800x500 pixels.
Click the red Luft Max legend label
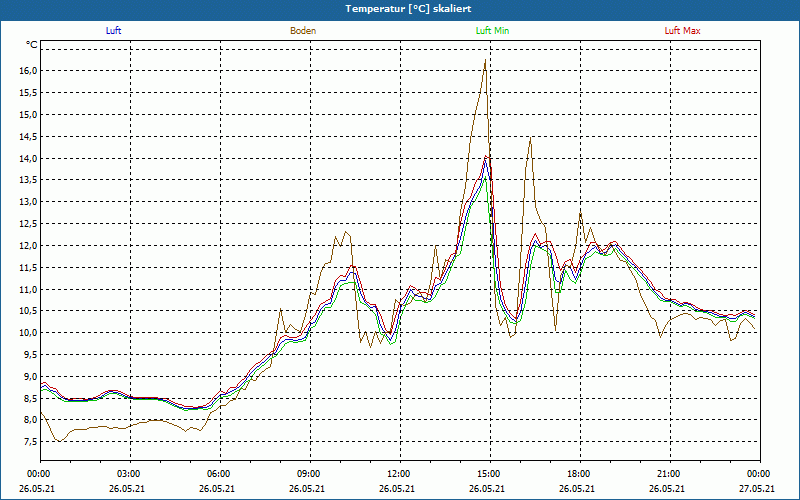coord(682,31)
